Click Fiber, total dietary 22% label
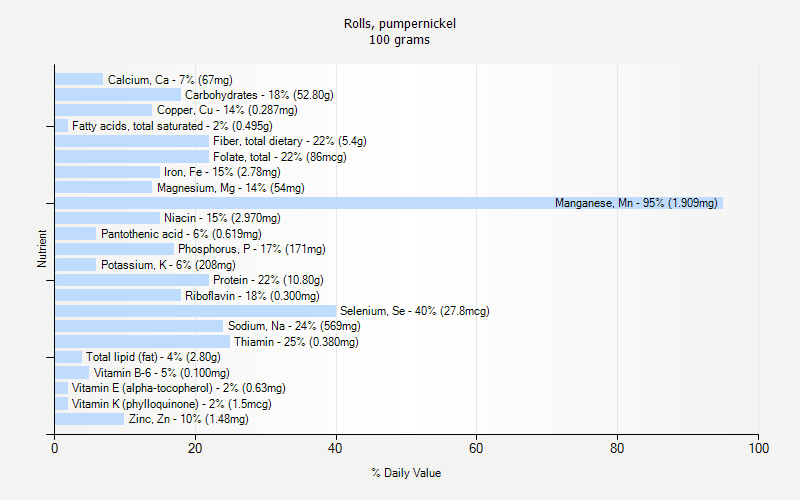Screen dimensions: 800x500 (x=290, y=141)
